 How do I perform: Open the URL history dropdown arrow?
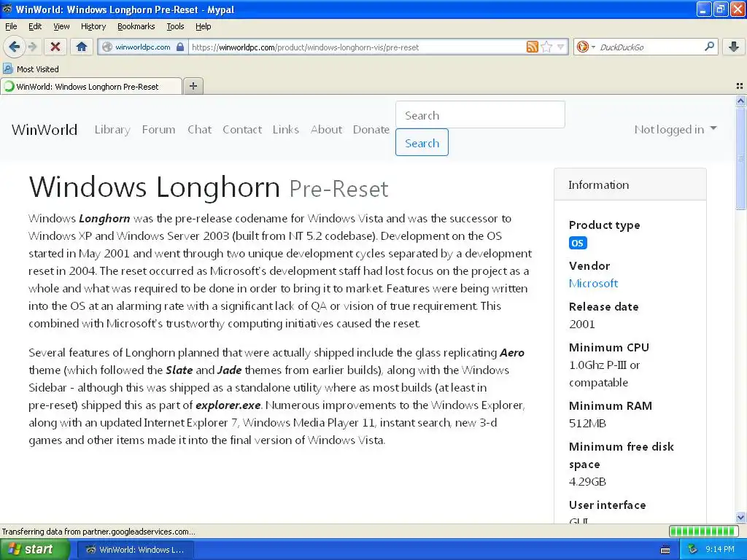561,47
